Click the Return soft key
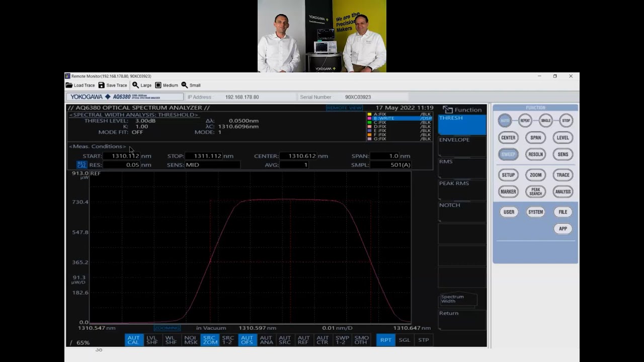The height and width of the screenshot is (362, 644). click(462, 320)
